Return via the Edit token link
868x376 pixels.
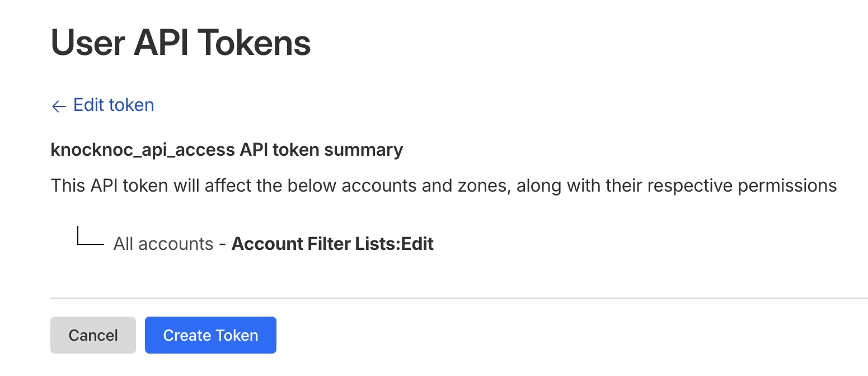[114, 105]
